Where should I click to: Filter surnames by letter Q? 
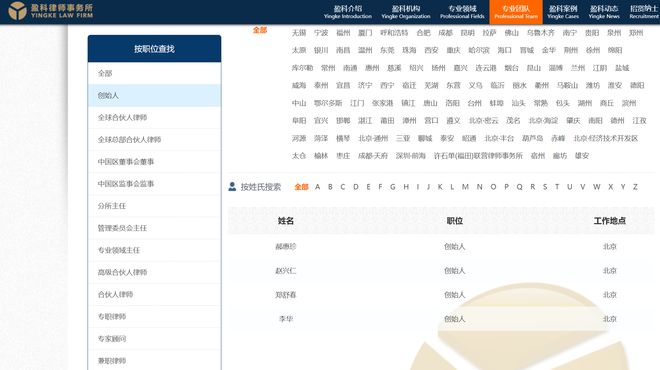point(519,187)
